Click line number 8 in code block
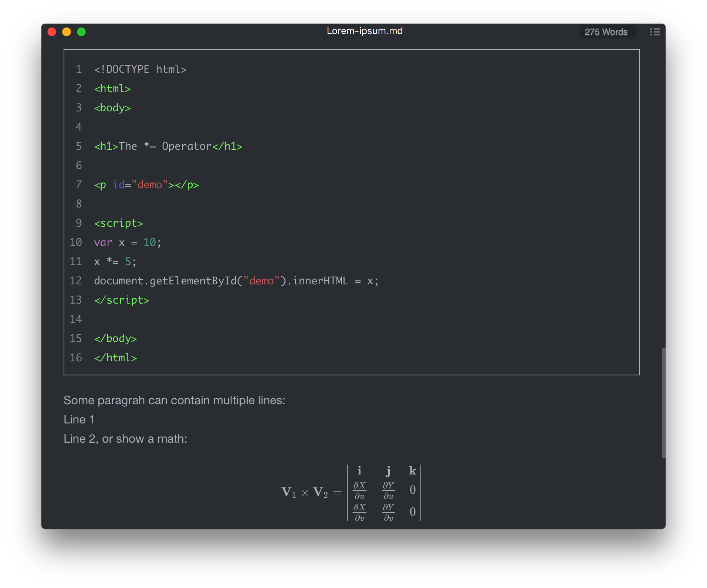707x588 pixels. coord(79,204)
